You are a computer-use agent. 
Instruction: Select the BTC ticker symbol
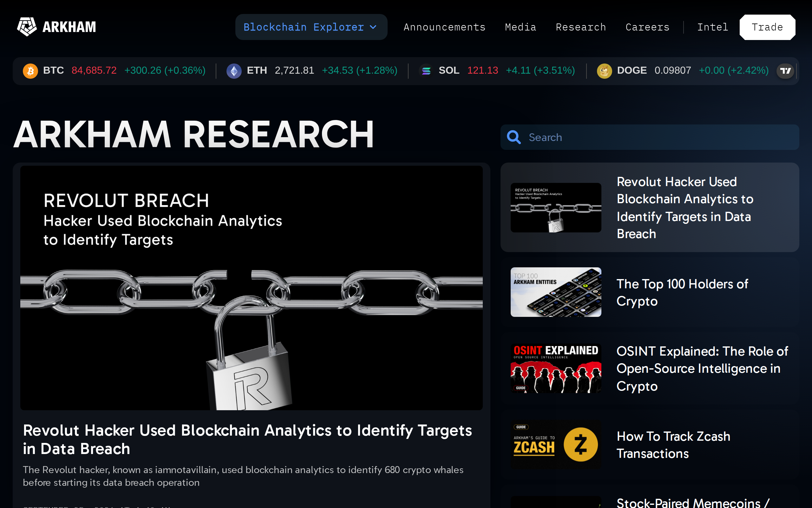tap(53, 70)
